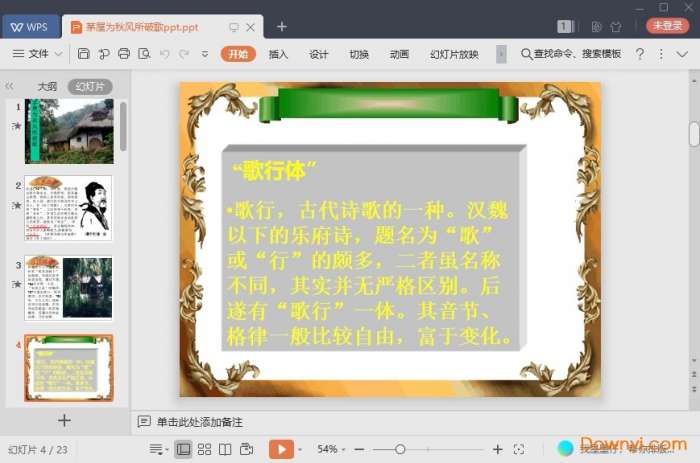Click the 幻灯片 4 / 23 status text
Screen dimensions: 700x463
[x=38, y=449]
